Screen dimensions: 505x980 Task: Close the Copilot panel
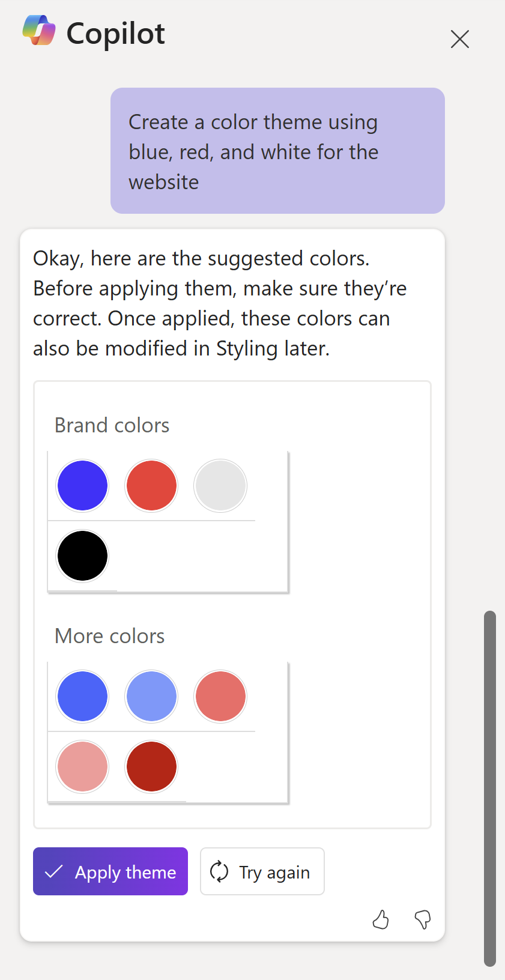click(x=459, y=38)
